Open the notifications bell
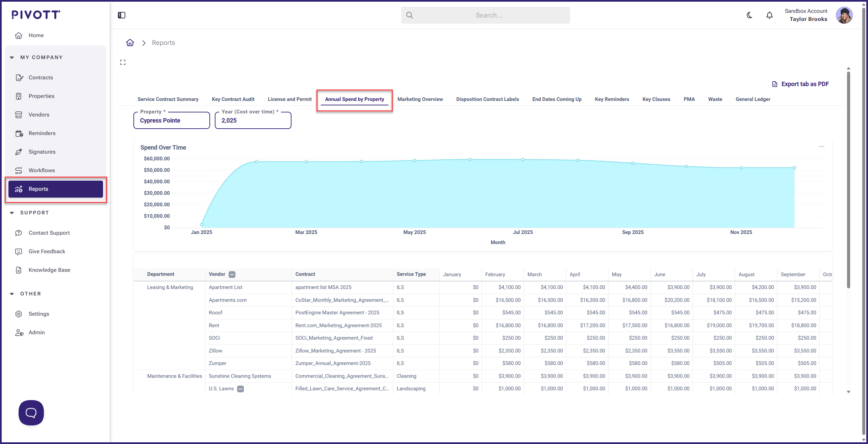Image resolution: width=868 pixels, height=444 pixels. point(769,15)
